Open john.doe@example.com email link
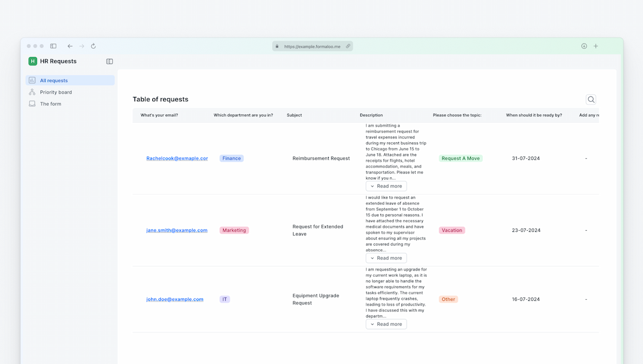 click(175, 299)
